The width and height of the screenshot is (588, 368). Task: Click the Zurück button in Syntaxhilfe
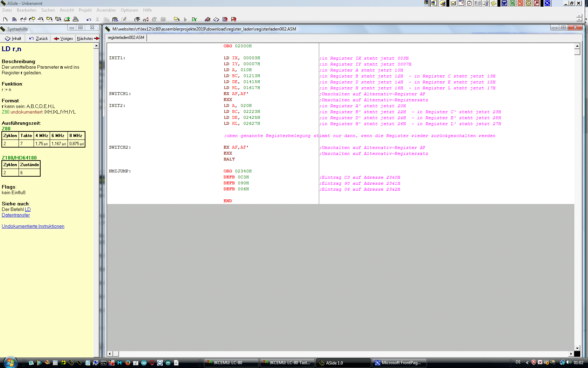[38, 39]
